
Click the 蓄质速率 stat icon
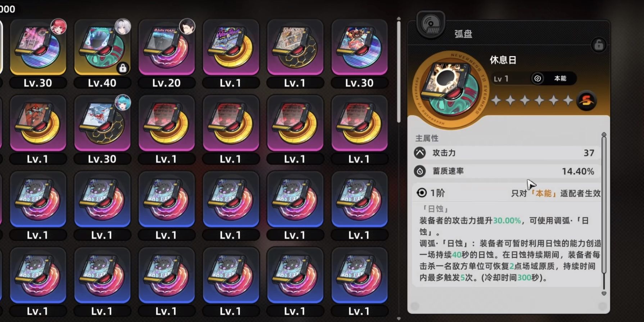pyautogui.click(x=420, y=171)
